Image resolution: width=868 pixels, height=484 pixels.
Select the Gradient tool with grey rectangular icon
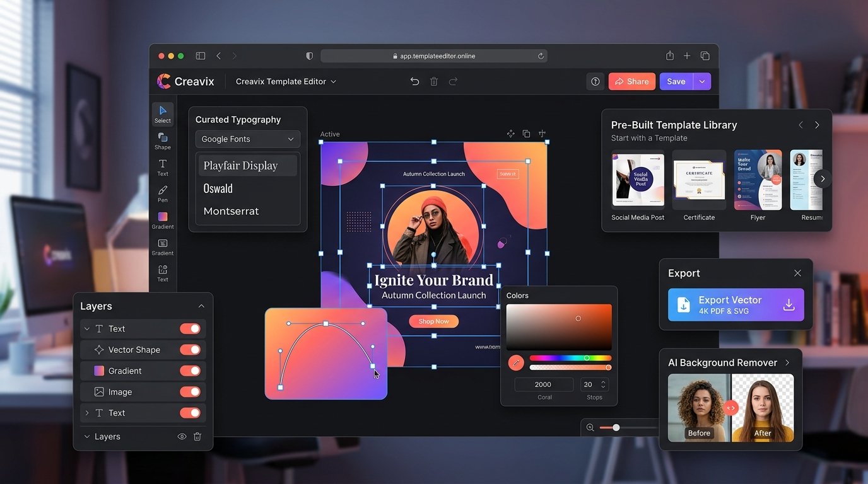(x=163, y=246)
